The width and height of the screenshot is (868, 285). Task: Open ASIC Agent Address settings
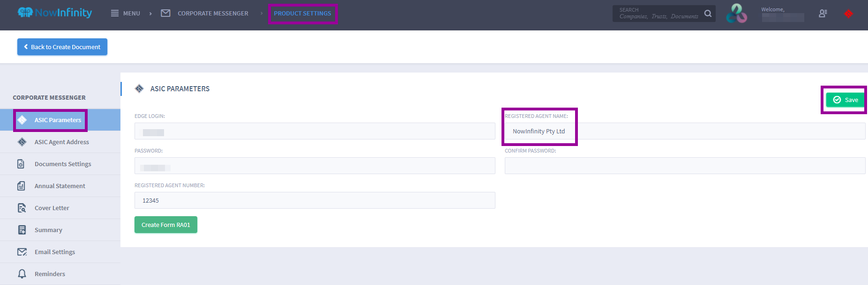(60, 142)
